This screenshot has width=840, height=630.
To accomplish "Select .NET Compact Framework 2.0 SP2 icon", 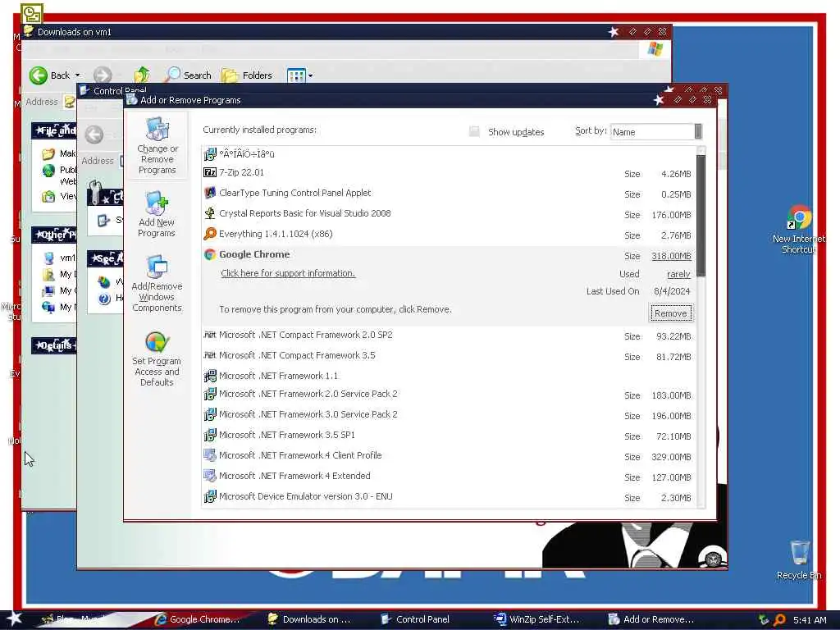I will [x=210, y=335].
